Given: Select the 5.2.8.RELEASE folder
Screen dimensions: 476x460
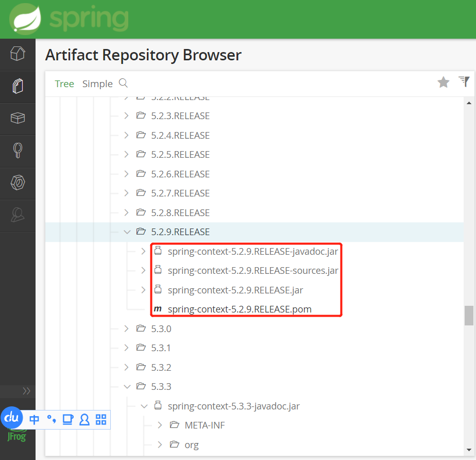Looking at the screenshot, I should click(180, 212).
